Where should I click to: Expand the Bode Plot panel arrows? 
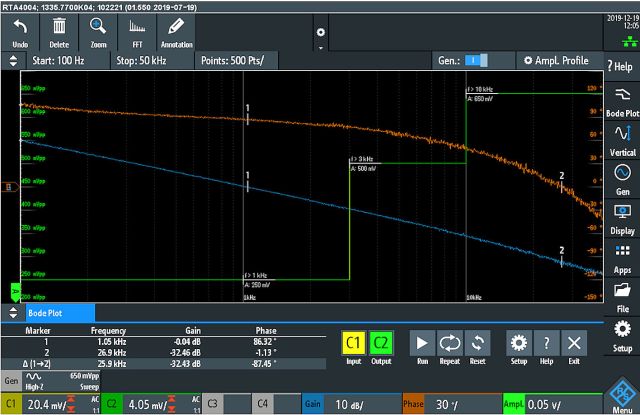[13, 313]
